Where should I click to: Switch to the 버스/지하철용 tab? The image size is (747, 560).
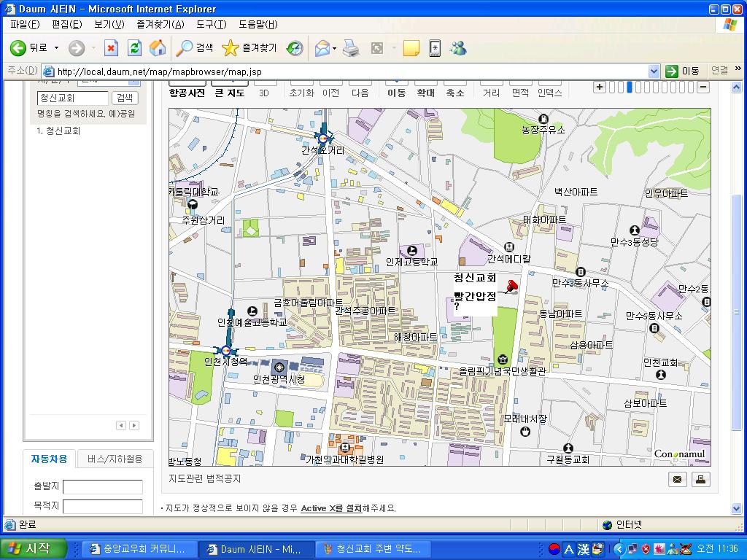pos(115,459)
